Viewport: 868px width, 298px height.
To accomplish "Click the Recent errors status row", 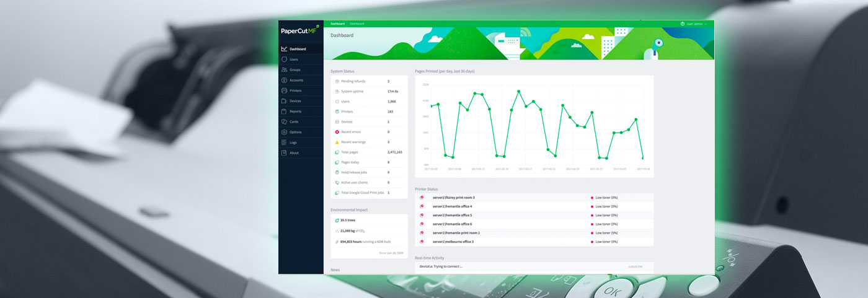I will [x=369, y=132].
